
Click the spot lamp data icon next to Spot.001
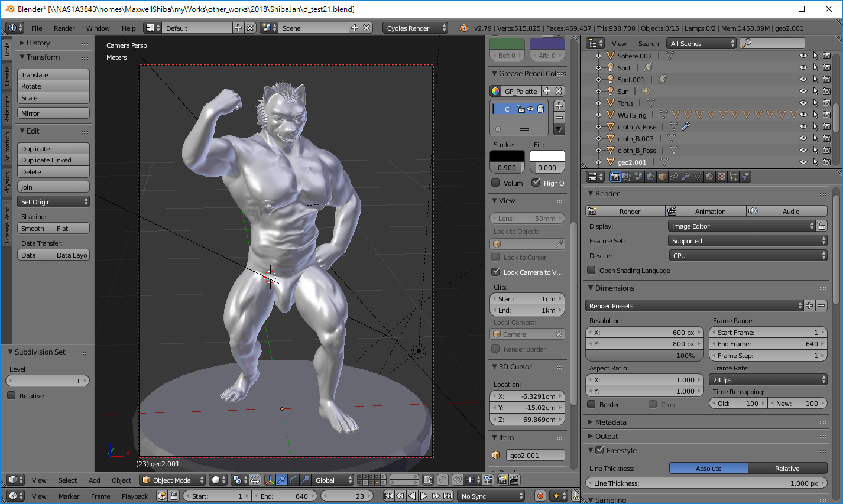(663, 79)
